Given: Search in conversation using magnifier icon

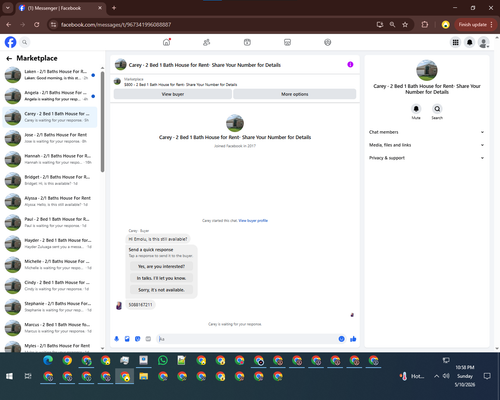Looking at the screenshot, I should 437,109.
